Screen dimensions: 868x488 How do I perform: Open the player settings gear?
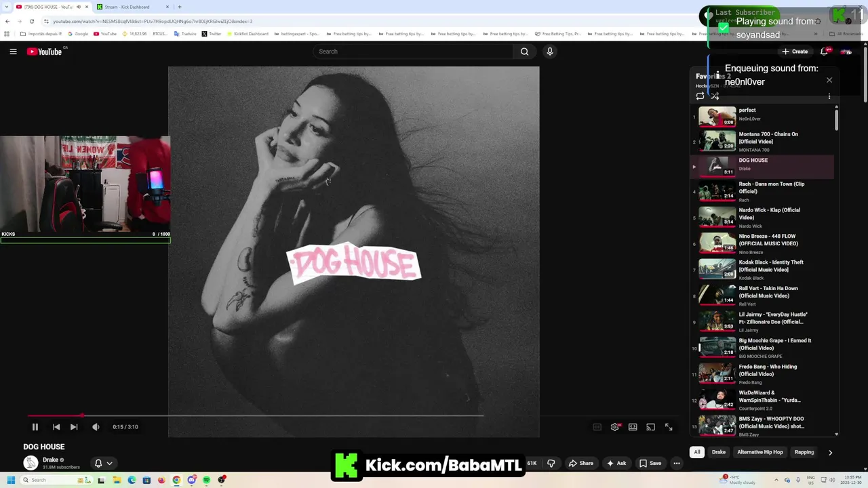pos(615,427)
